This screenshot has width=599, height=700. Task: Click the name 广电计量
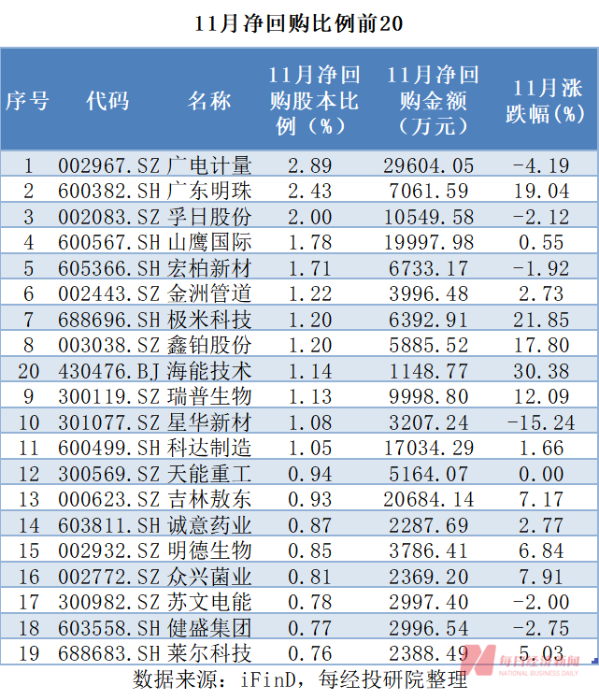tap(209, 165)
